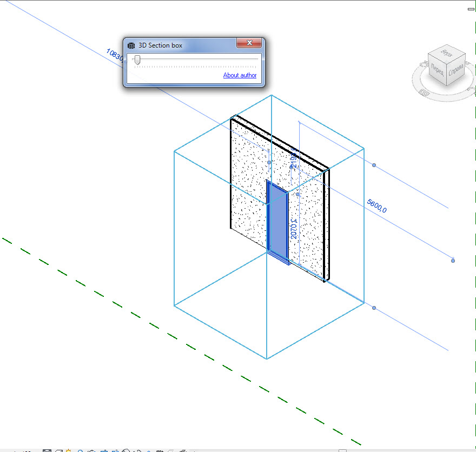This screenshot has height=452, width=476.
Task: Click the dimension grip dot above 5600,0
Action: [374, 165]
